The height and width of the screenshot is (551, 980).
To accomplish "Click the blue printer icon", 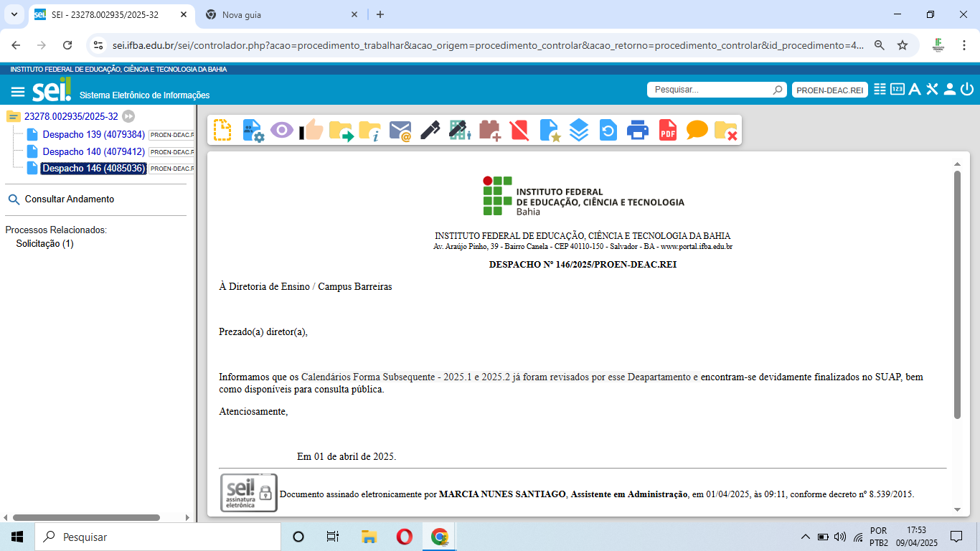I will coord(638,131).
